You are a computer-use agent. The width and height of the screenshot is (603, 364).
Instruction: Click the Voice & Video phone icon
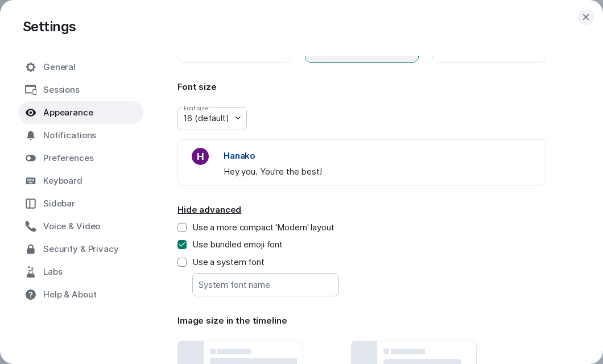(x=31, y=226)
